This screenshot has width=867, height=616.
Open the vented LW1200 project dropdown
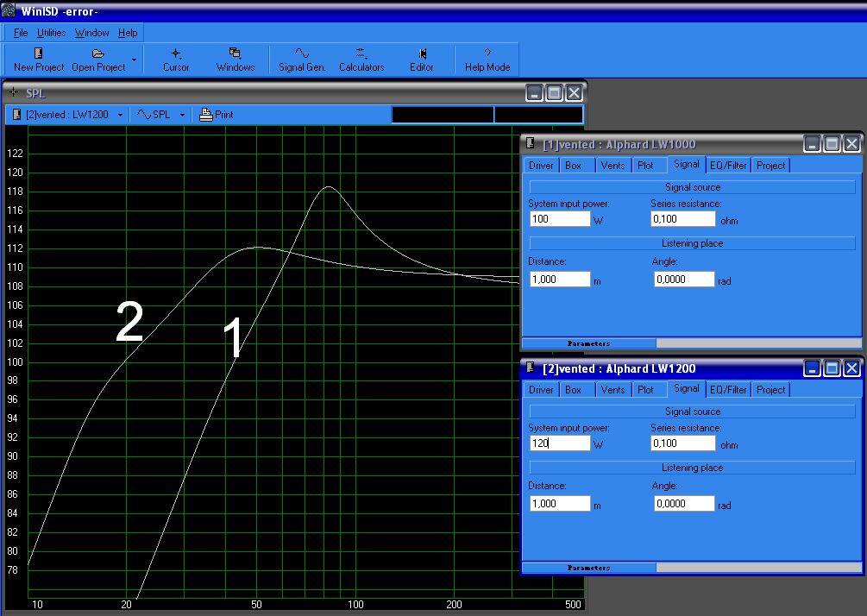(120, 115)
